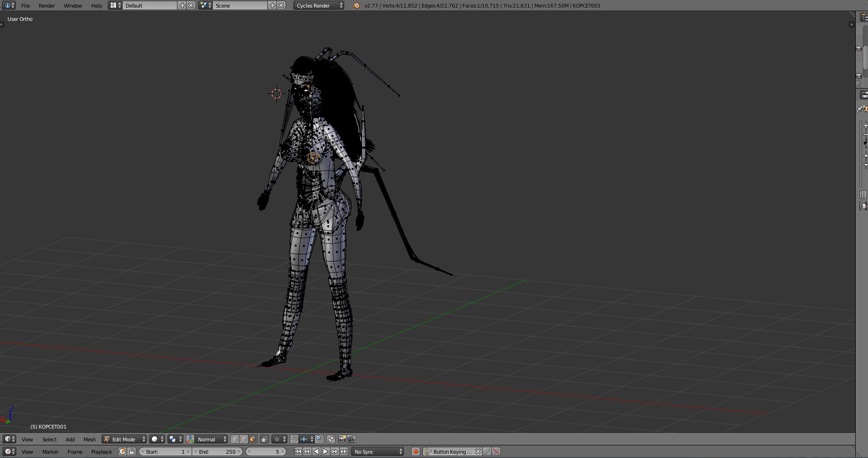Open the scene browser icon
Image resolution: width=868 pixels, height=458 pixels.
[205, 5]
